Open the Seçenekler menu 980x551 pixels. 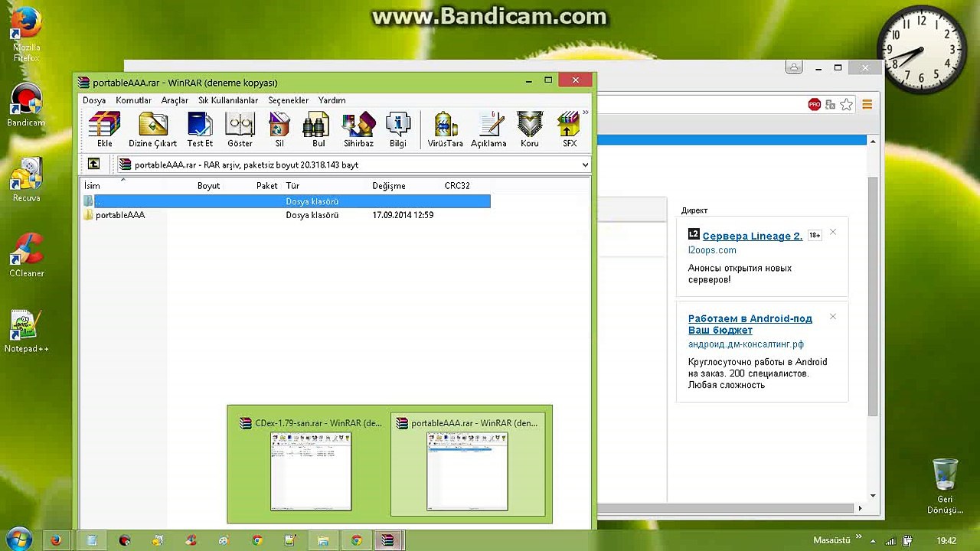[288, 100]
